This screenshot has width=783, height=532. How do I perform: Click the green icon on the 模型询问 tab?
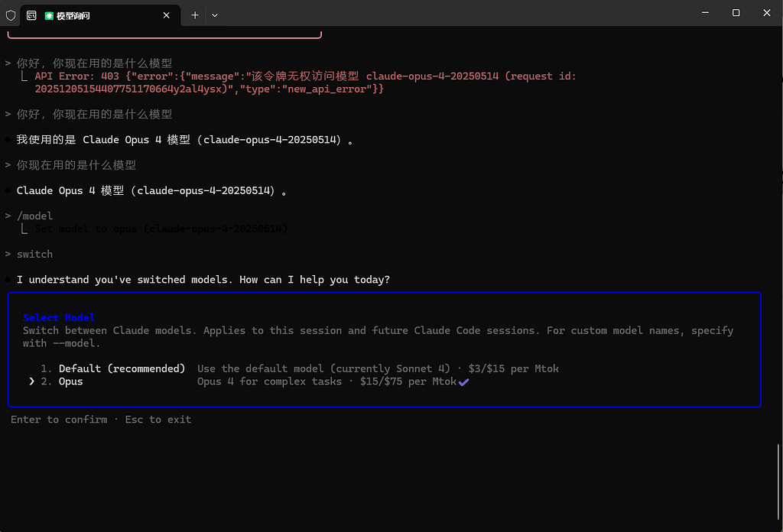coord(49,16)
